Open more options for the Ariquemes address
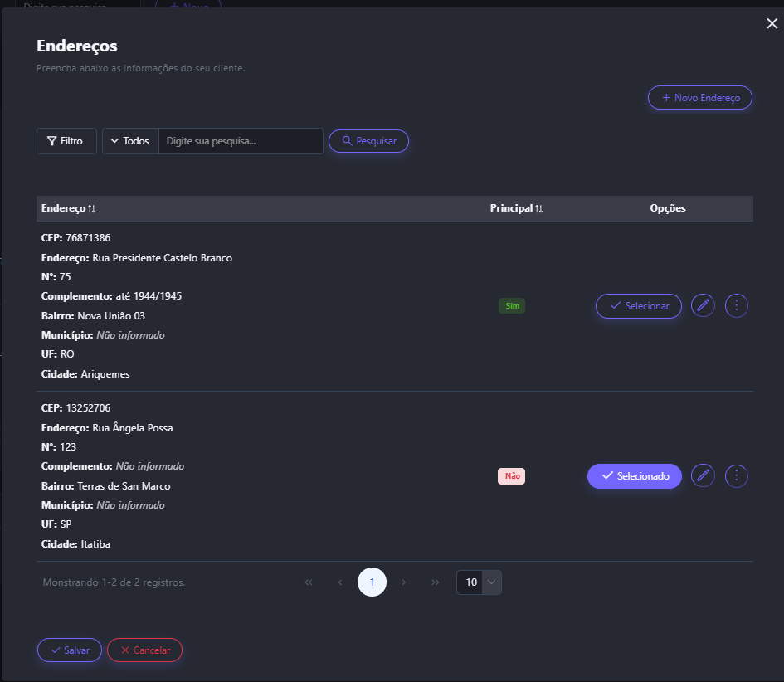784x682 pixels. (x=737, y=306)
